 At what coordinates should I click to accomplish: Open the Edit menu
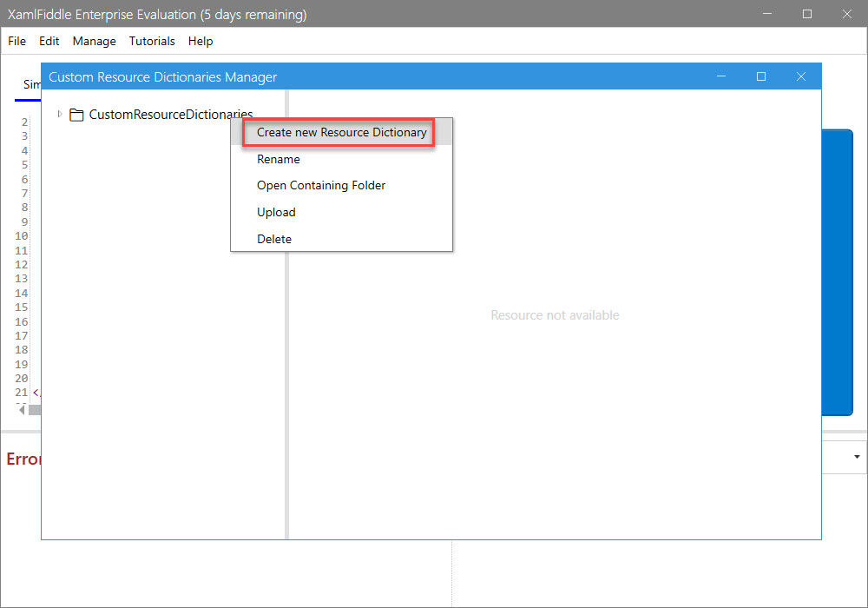(x=49, y=41)
